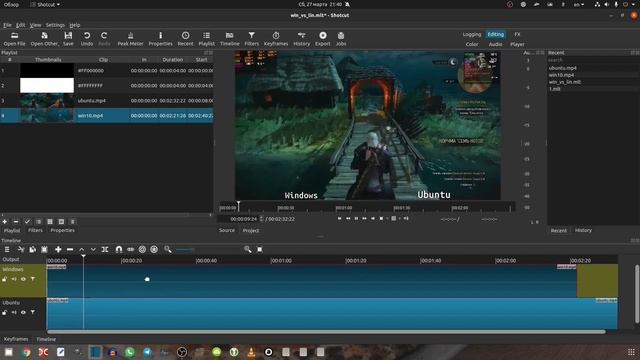Open the Filters panel from the toolbar
Screen dimensions: 640x360
(x=251, y=39)
